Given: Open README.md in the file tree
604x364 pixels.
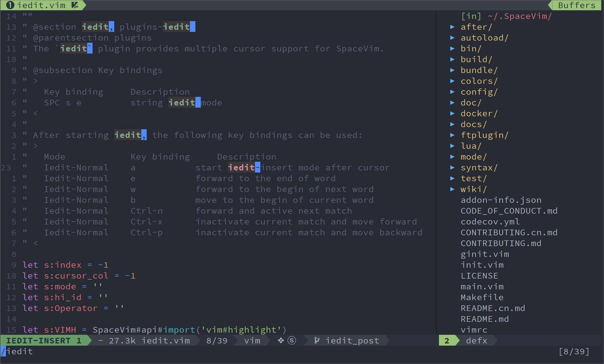Looking at the screenshot, I should pyautogui.click(x=484, y=319).
